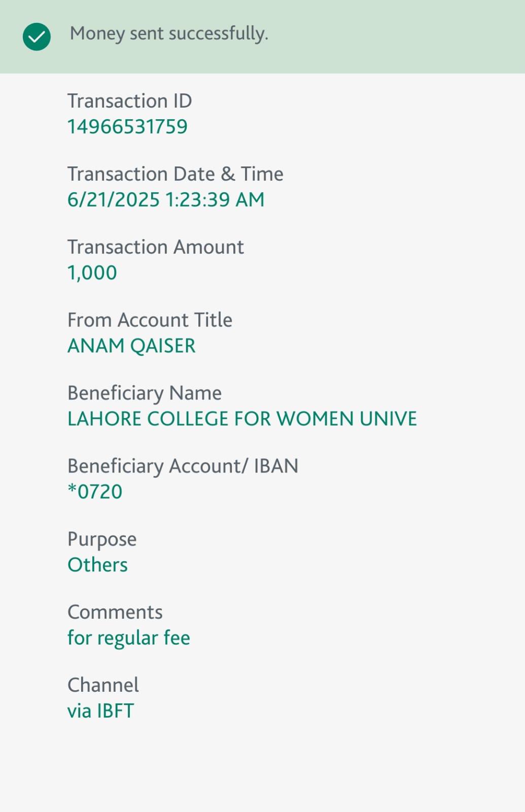Screen dimensions: 525x812
Task: Select the Transaction Date & Time label
Action: (x=175, y=174)
